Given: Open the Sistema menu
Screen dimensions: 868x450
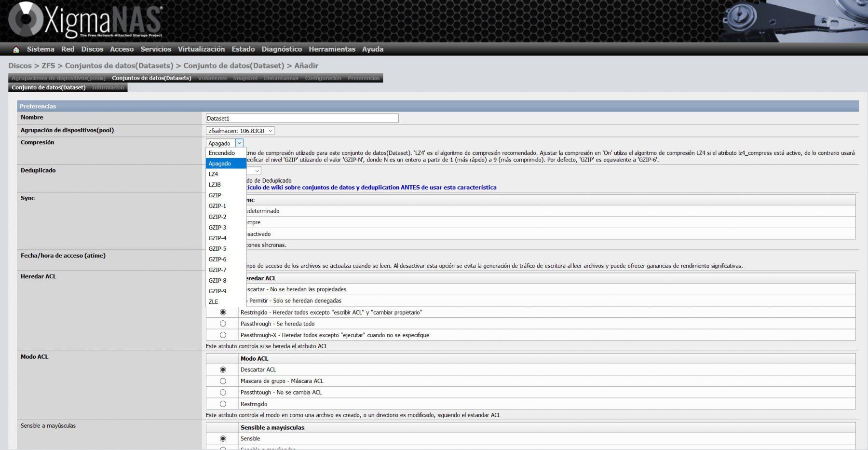Looking at the screenshot, I should (41, 49).
